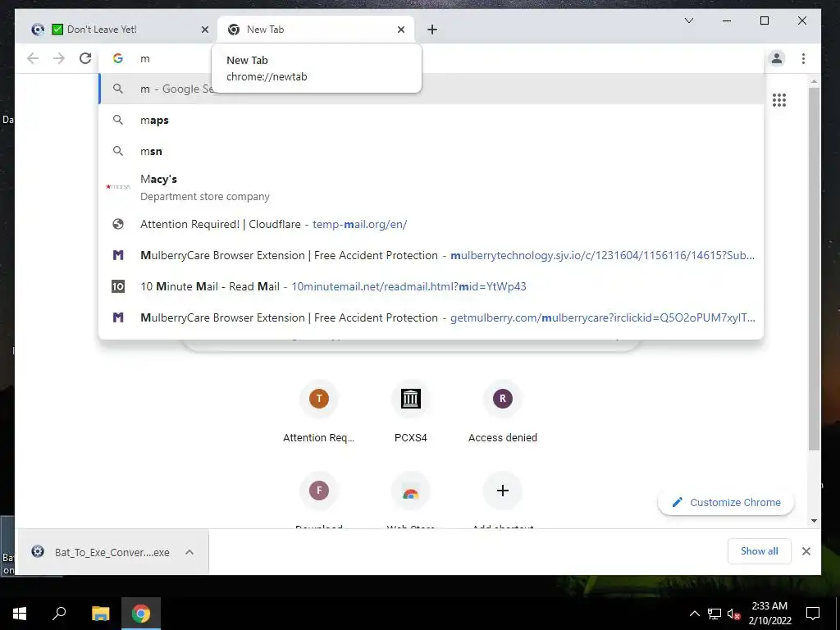840x630 pixels.
Task: Go back using the back arrow
Action: point(33,58)
